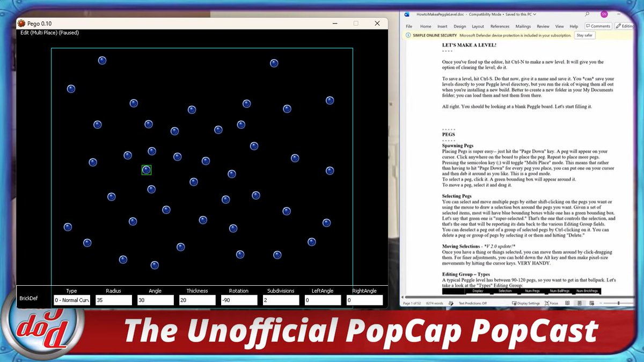Switch to Print Layout view icon
Image resolution: width=644 pixels, height=362 pixels.
point(580,303)
